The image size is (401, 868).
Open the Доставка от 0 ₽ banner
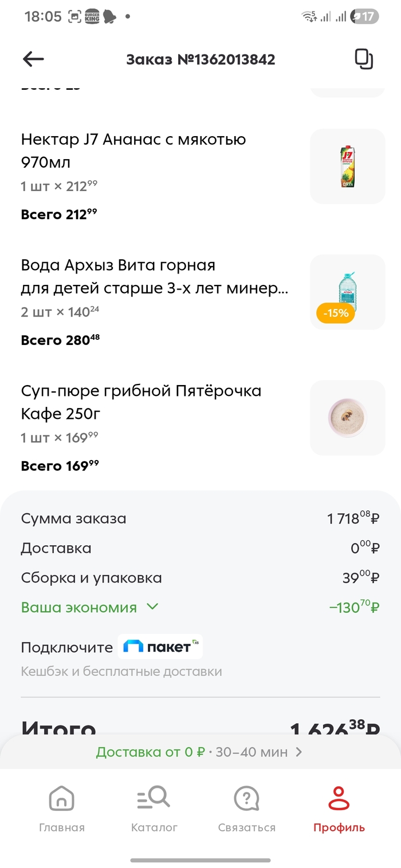click(192, 752)
